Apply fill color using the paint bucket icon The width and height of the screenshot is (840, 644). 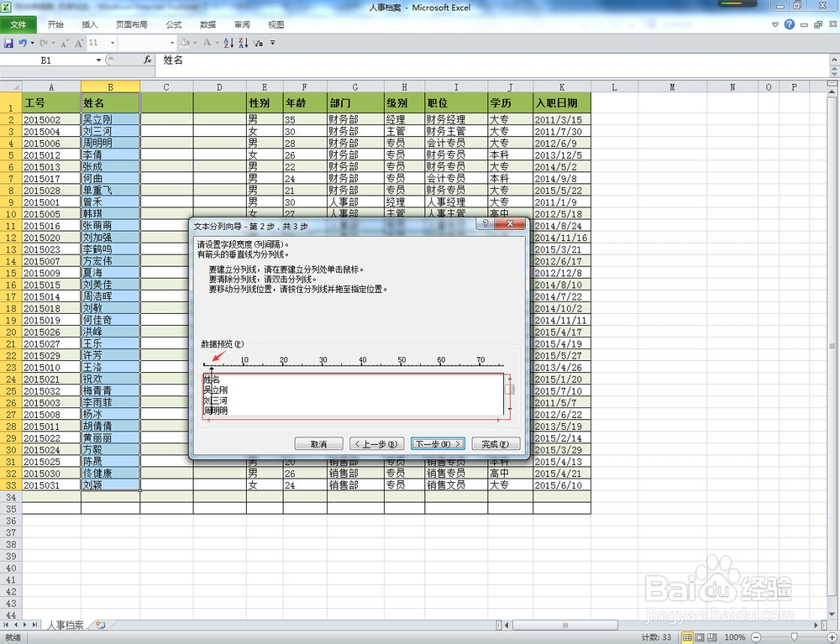(184, 42)
